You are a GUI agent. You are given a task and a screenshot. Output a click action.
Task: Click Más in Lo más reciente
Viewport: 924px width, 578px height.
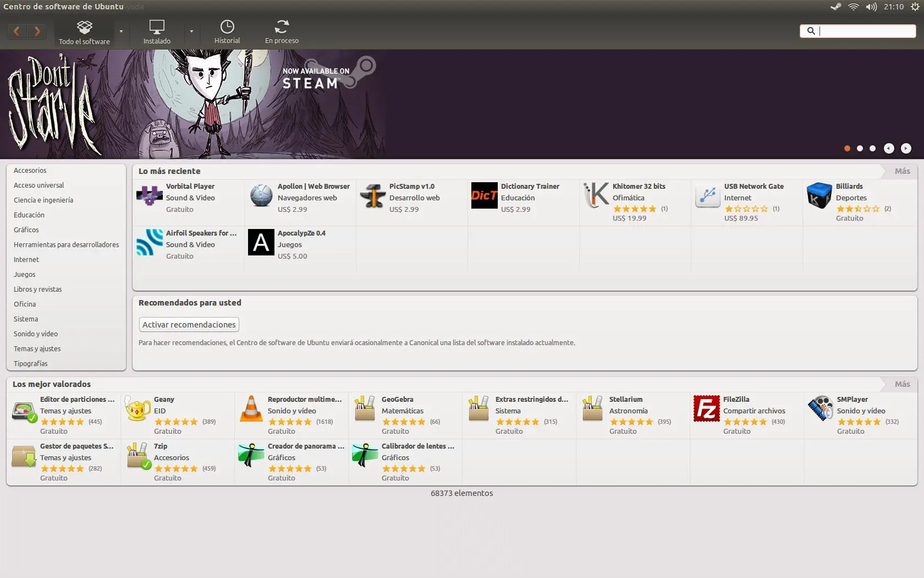(902, 171)
